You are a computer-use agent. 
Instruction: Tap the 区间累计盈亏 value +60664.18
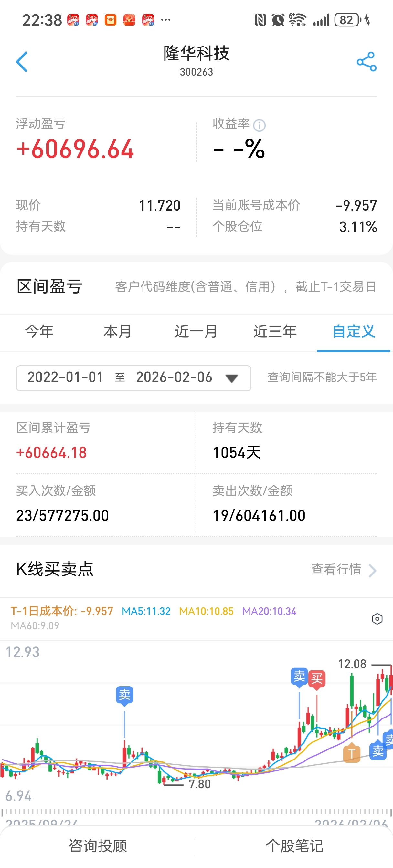pos(51,452)
